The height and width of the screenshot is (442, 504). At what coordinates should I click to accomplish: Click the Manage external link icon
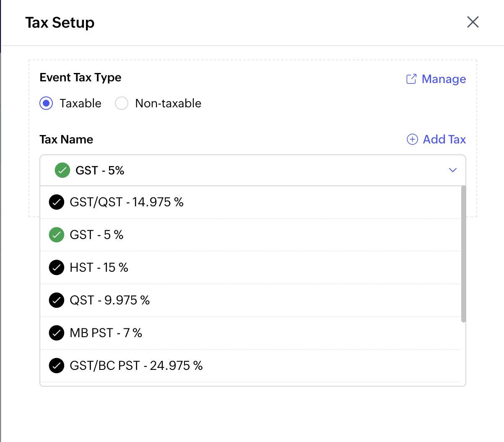(411, 79)
